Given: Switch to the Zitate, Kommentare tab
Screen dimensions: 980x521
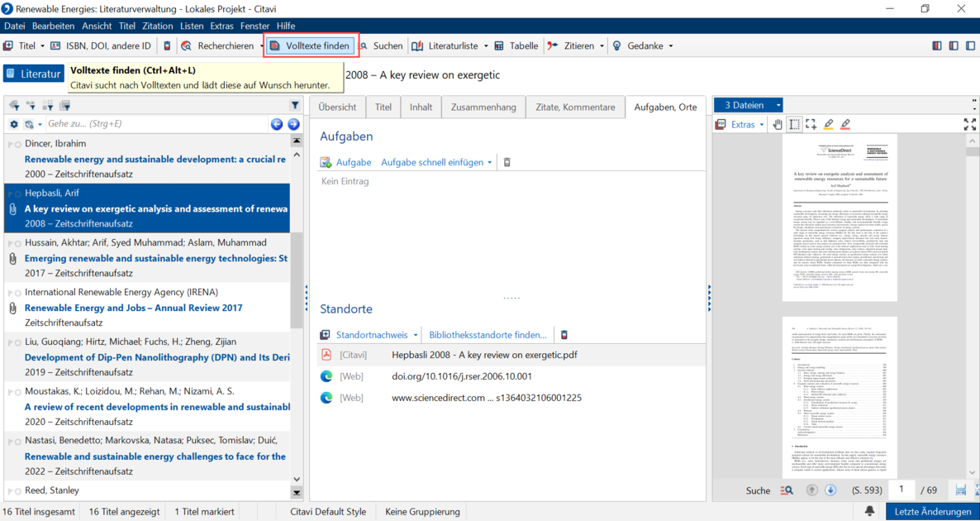Looking at the screenshot, I should click(x=575, y=107).
